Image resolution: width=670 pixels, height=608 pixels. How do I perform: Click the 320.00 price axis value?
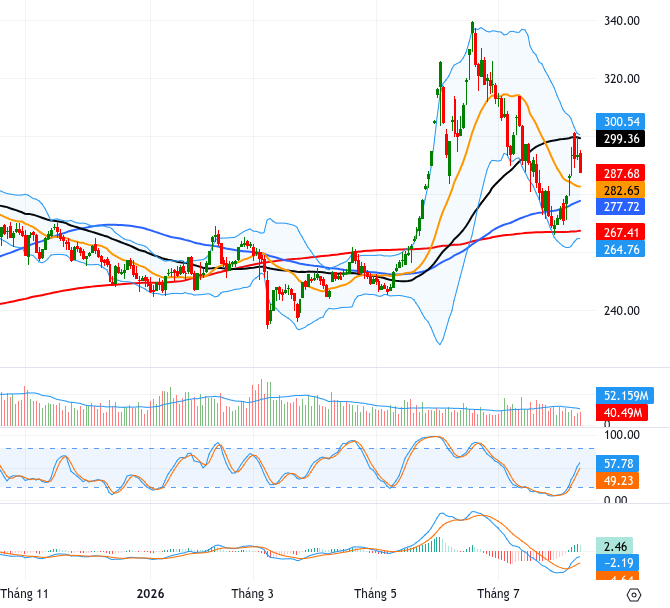622,79
